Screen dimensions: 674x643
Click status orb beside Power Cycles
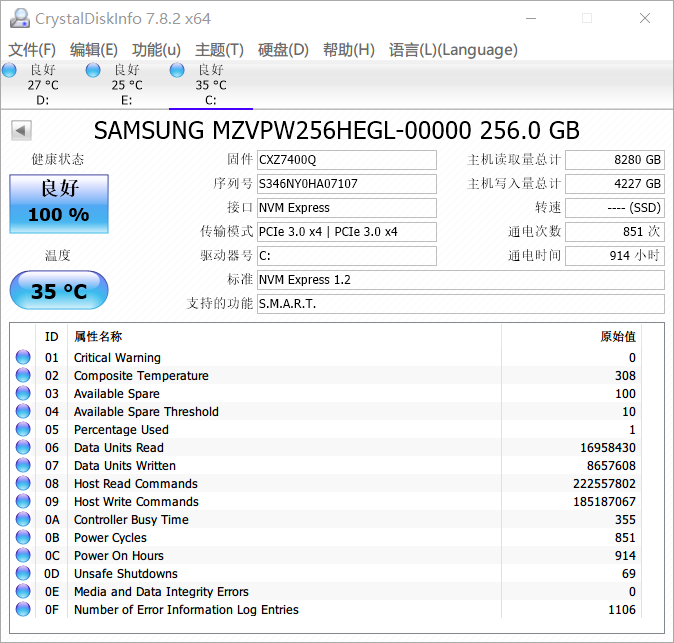click(23, 538)
